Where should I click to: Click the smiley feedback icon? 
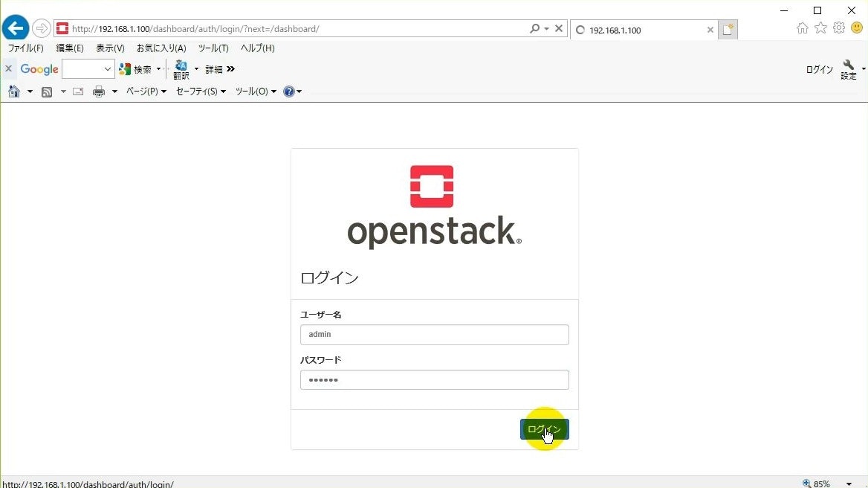(856, 28)
